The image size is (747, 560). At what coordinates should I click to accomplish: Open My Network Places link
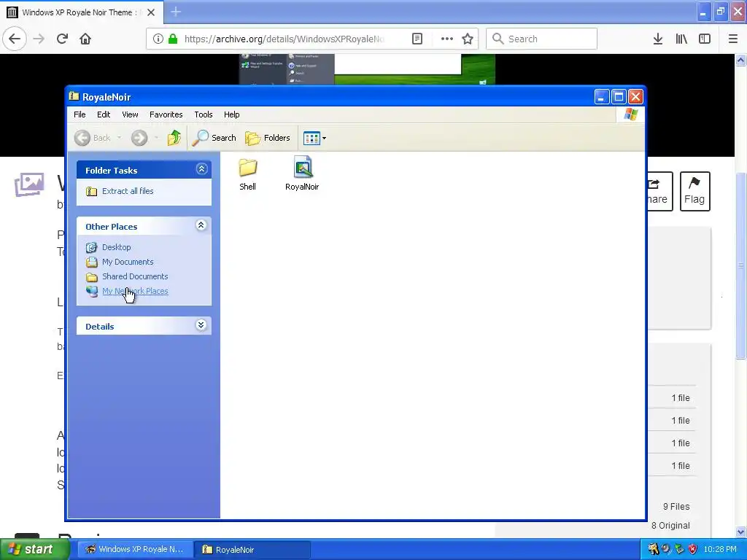tap(135, 291)
